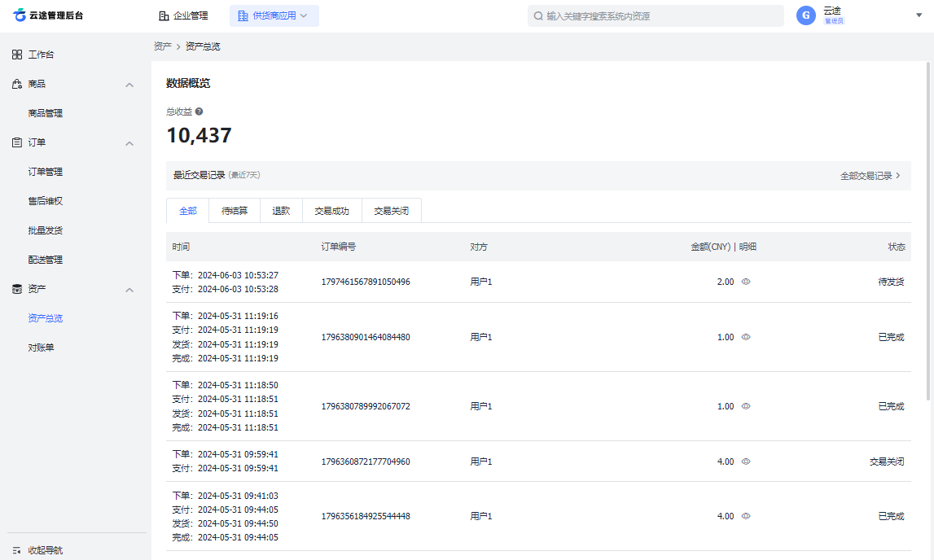The width and height of the screenshot is (934, 560).
Task: Click the 商品 bag icon
Action: click(x=16, y=84)
